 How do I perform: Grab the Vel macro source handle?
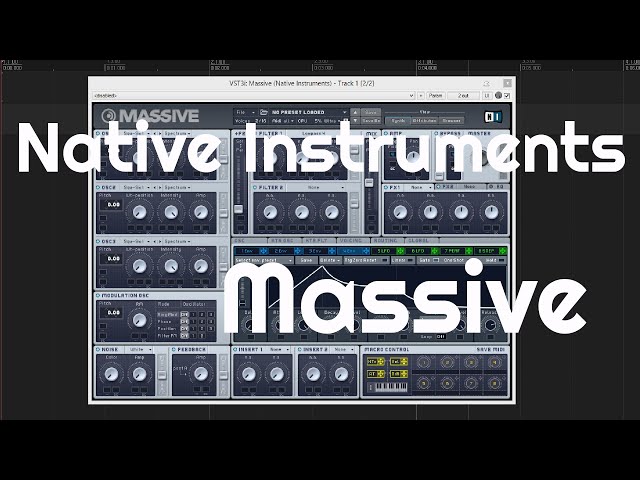[404, 362]
